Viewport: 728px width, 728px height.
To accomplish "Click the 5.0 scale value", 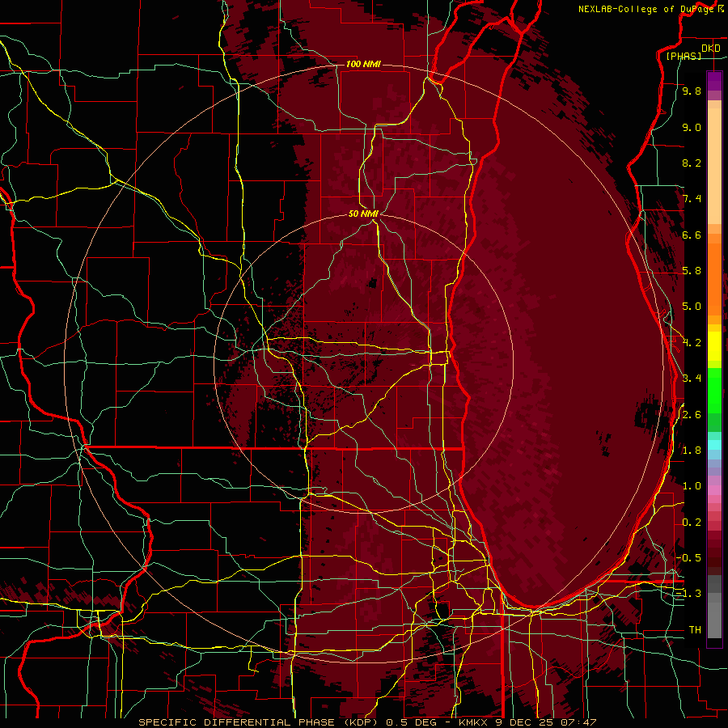I will 692,307.
